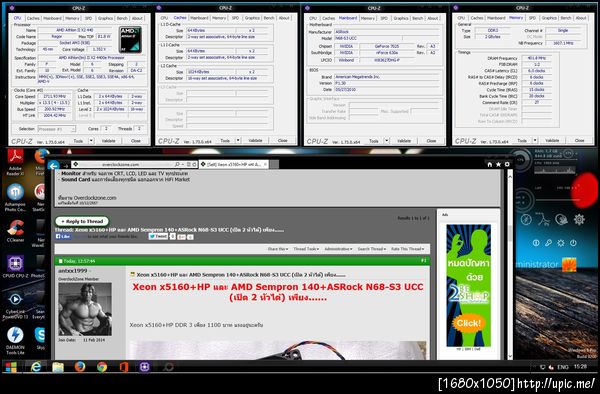This screenshot has width=600, height=394.
Task: Open Tools dropdown arrow in Mainboard window
Action: (x=386, y=141)
